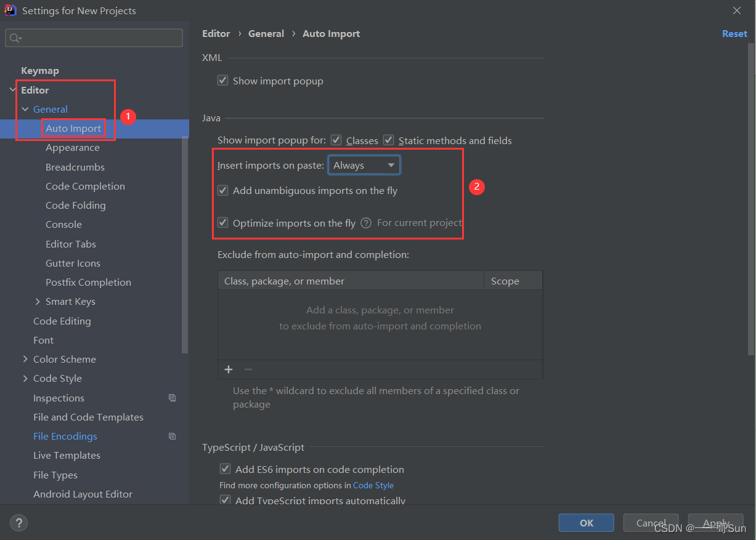Screen dimensions: 756x540
Task: Click the help question mark next to Optimize imports
Action: tap(366, 223)
